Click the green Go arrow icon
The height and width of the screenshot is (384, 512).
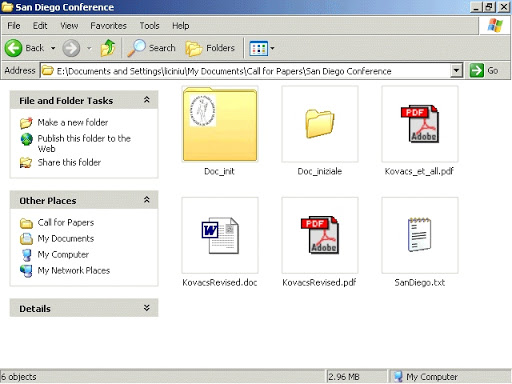(x=477, y=70)
